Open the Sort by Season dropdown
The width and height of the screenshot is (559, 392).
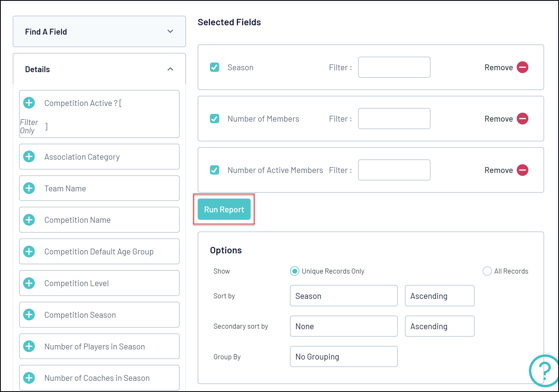pyautogui.click(x=343, y=296)
